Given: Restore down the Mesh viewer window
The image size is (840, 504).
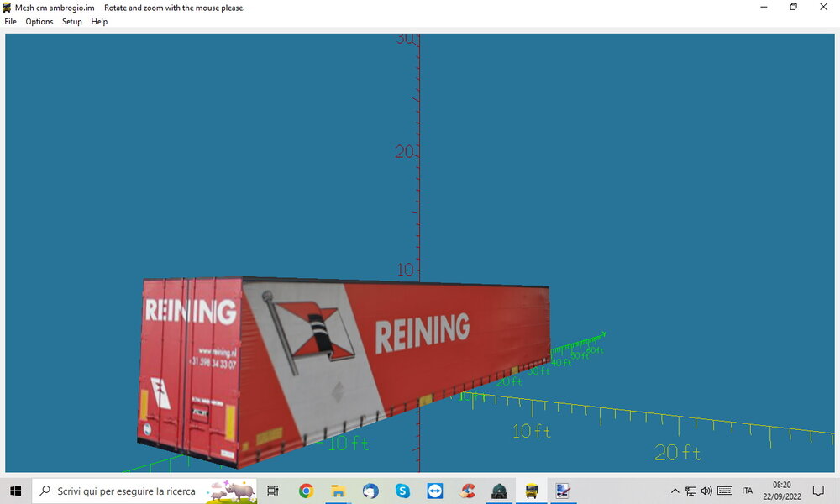Looking at the screenshot, I should click(x=794, y=7).
